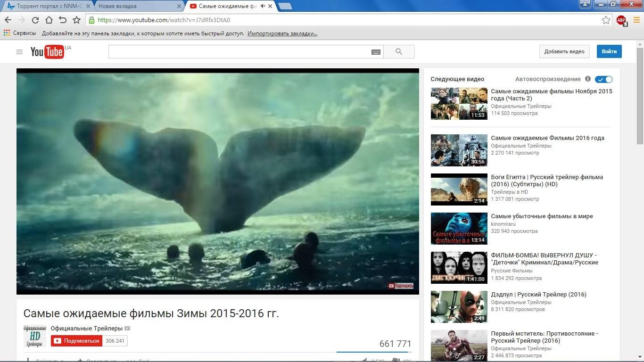Click the video player to pause
This screenshot has width=644, height=362.
(x=217, y=181)
